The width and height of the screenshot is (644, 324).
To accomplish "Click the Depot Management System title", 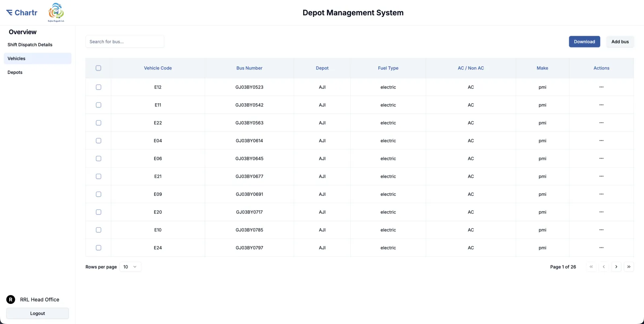I will tap(353, 12).
